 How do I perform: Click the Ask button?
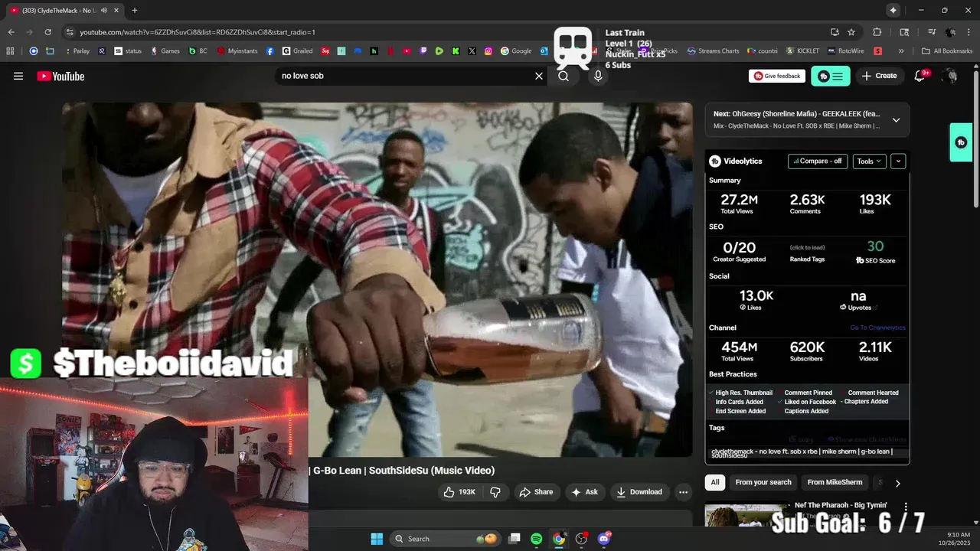[584, 492]
